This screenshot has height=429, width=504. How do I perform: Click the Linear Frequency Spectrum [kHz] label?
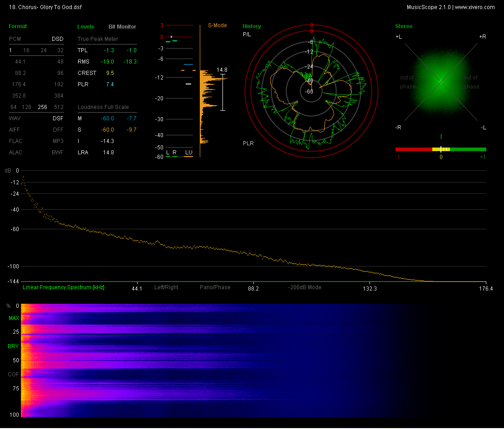click(x=64, y=287)
